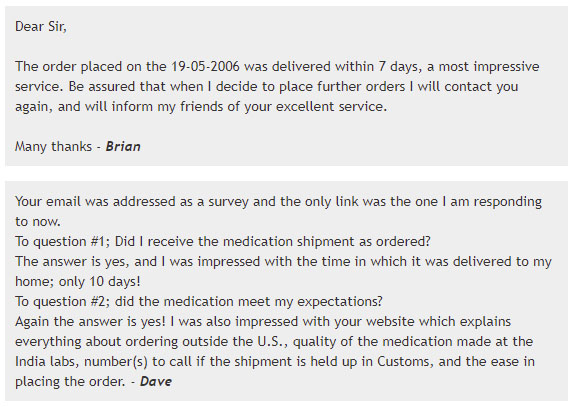Click the date 19-05-2006 in Brian's testimonial

(205, 66)
